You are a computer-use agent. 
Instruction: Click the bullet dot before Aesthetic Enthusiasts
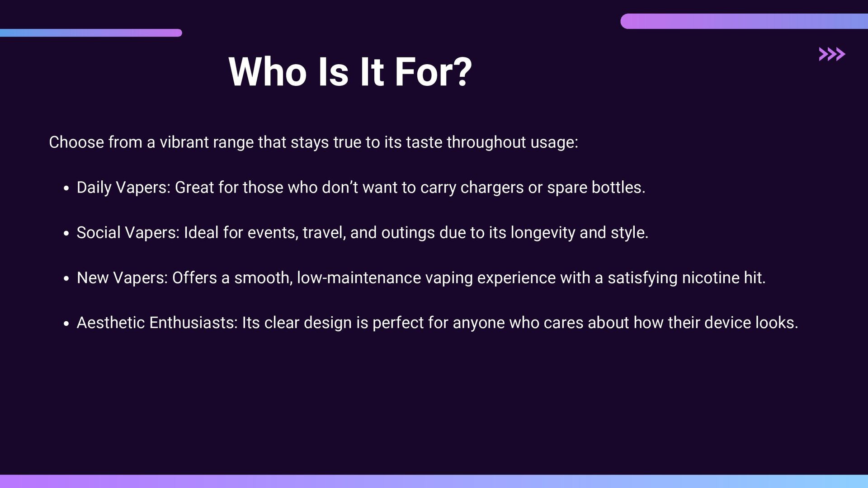click(x=66, y=324)
